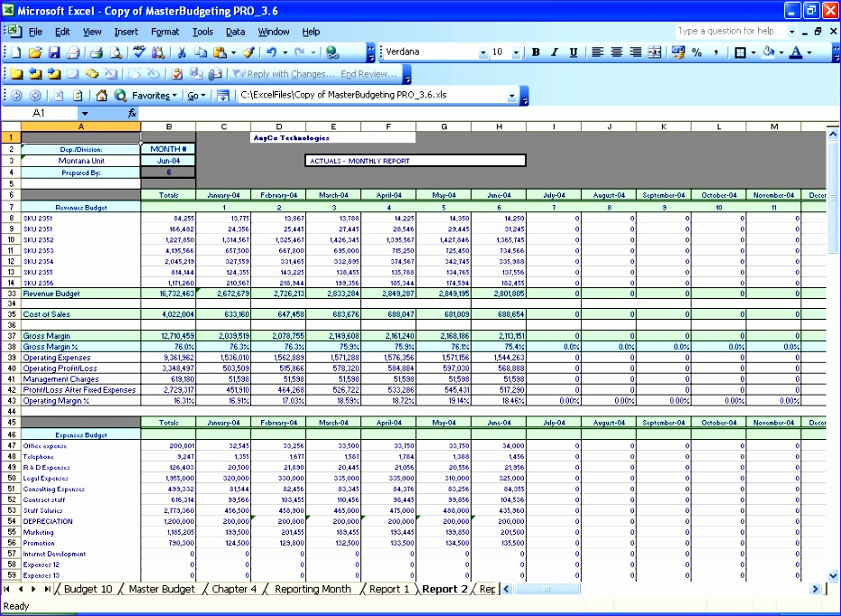Viewport: 841px width, 616px height.
Task: Select the Revenue Budget total cell 16,732,463
Action: click(168, 294)
